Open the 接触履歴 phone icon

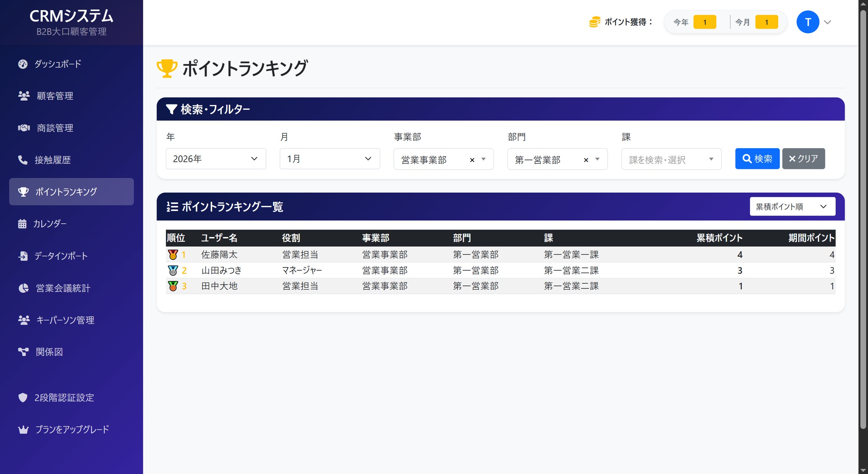tap(23, 160)
